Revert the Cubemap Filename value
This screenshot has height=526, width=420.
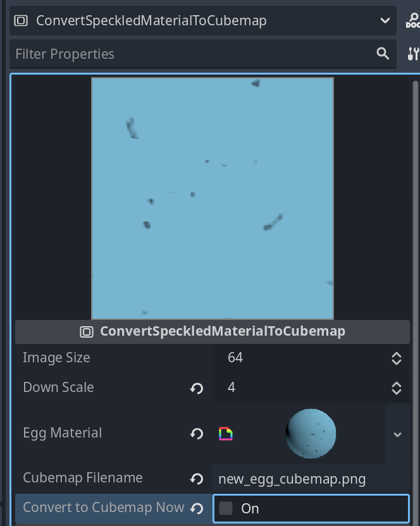[x=197, y=479]
